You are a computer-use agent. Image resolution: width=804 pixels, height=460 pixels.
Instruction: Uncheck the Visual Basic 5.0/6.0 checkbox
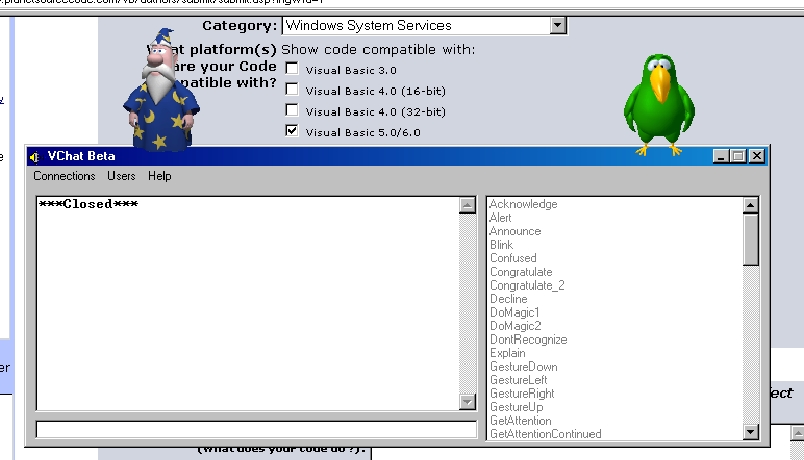(292, 131)
